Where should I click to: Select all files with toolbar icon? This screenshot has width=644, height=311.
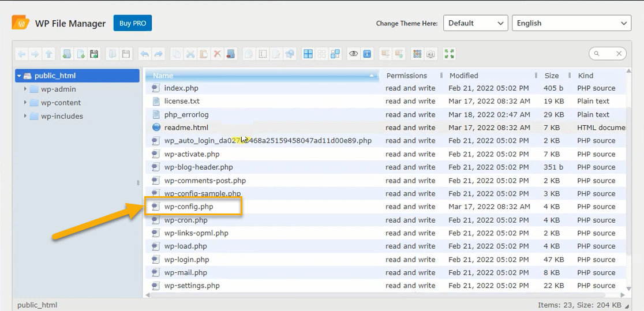[308, 54]
